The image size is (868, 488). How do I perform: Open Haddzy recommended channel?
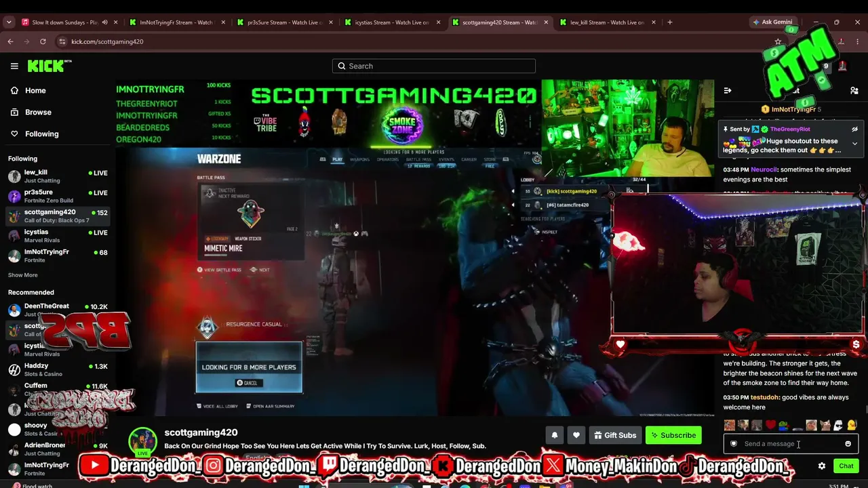tap(58, 369)
